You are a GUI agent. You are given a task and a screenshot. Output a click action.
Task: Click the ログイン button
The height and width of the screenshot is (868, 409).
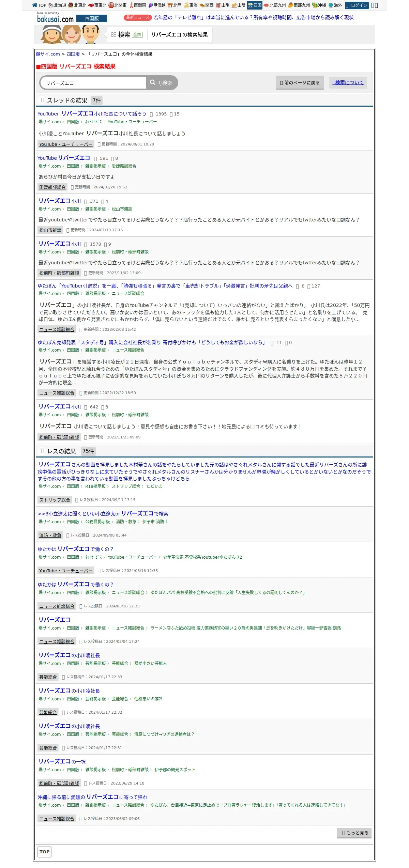[x=357, y=5]
